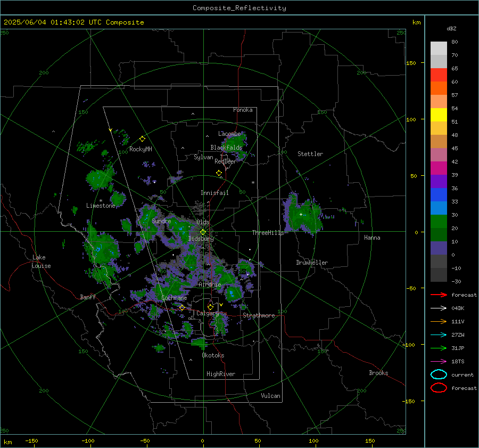Select the 65 dBZ red color swatch

[x=439, y=75]
